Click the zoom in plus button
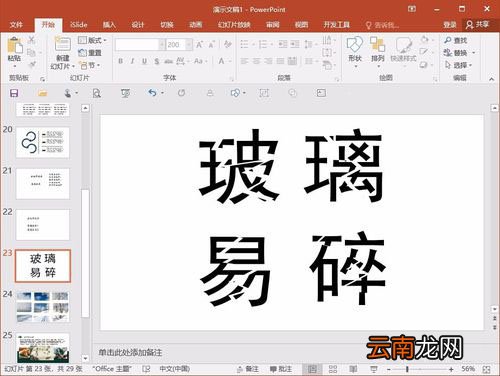This screenshot has width=500, height=376. [451, 369]
